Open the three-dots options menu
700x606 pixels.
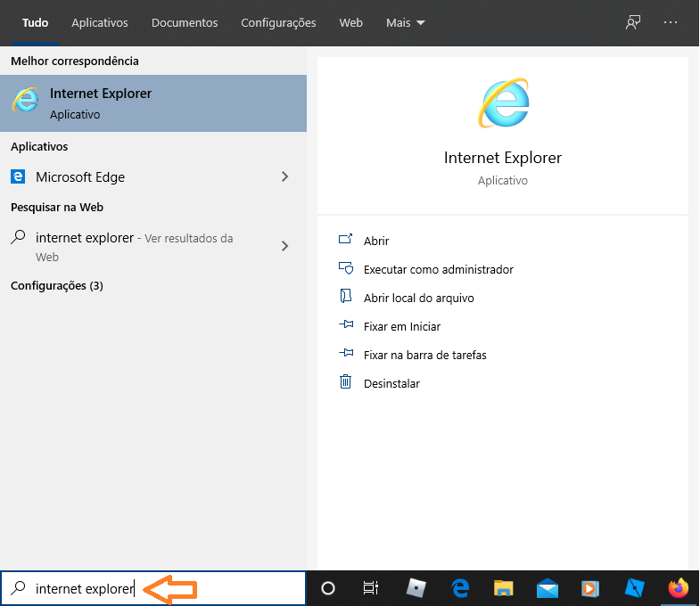671,22
